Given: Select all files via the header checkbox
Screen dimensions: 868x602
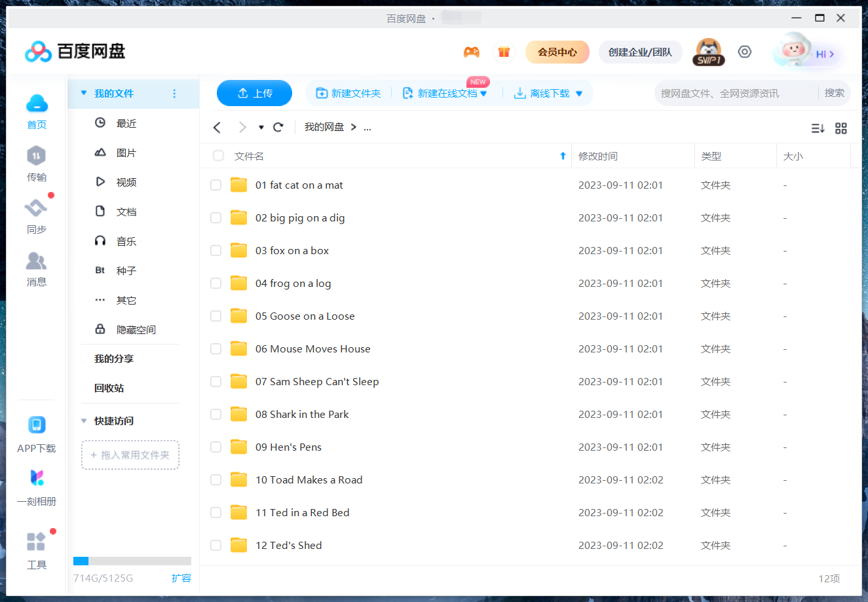Looking at the screenshot, I should coord(218,155).
